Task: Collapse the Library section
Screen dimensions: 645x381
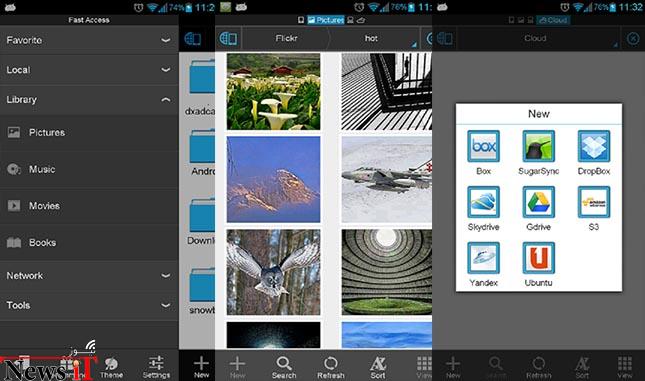Action: 89,99
